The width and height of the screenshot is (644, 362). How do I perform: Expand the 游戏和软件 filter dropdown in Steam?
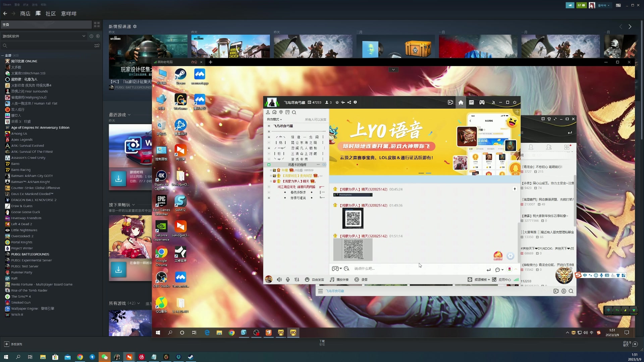click(x=84, y=36)
